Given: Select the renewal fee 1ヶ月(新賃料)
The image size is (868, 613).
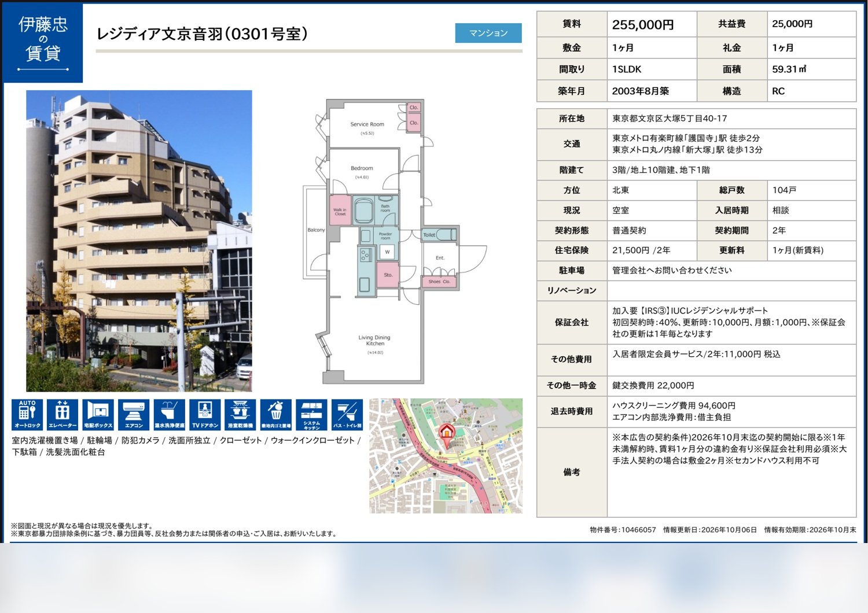Looking at the screenshot, I should tap(798, 250).
